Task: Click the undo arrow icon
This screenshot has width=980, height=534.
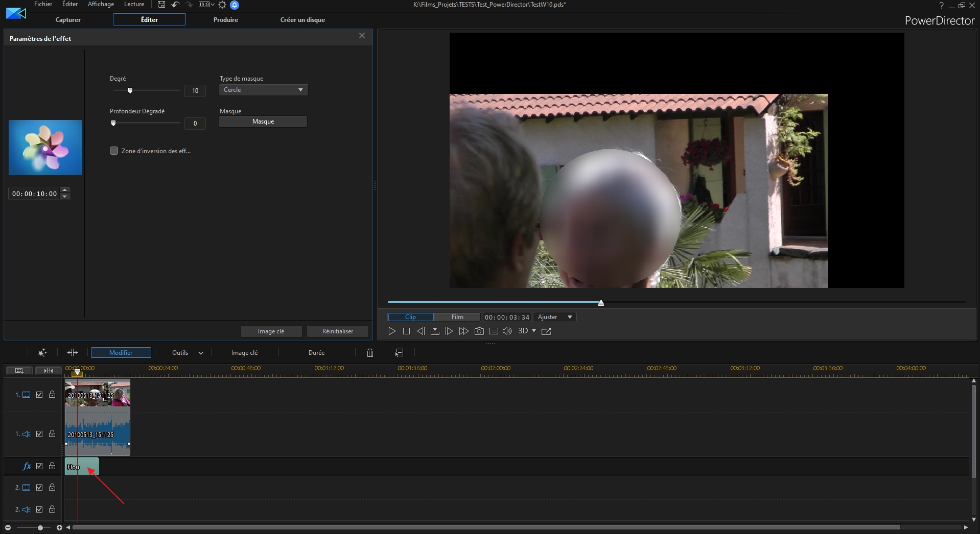Action: pyautogui.click(x=175, y=5)
